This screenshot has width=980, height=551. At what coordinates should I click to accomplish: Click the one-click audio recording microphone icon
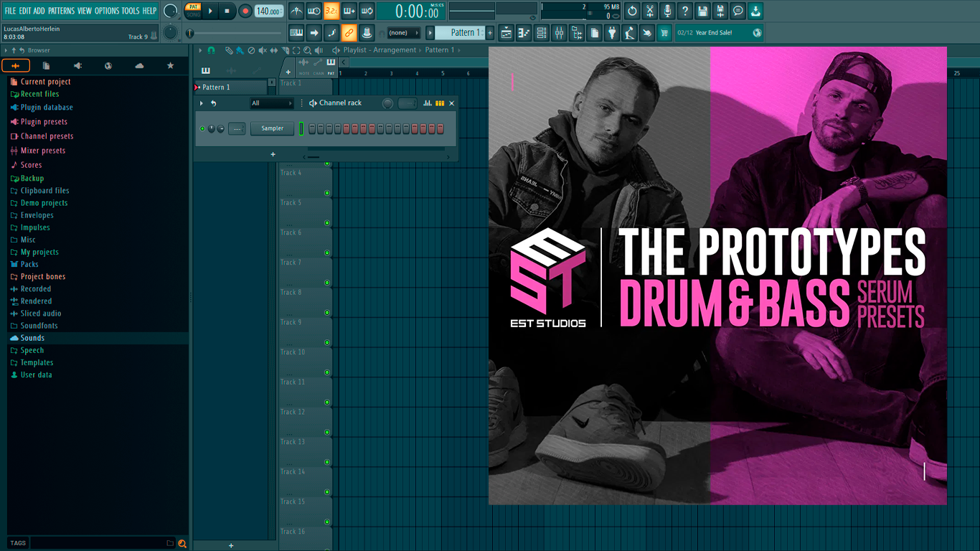667,11
